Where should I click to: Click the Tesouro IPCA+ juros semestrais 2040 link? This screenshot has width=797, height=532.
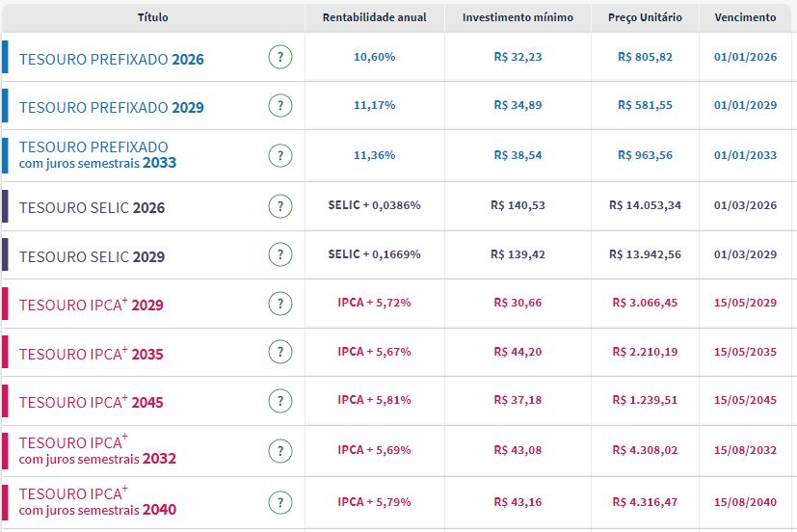click(x=97, y=501)
